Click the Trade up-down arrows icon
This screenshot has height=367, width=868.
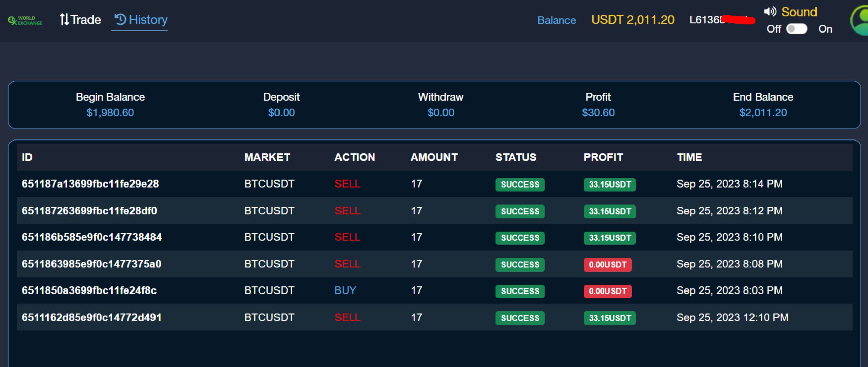tap(64, 20)
